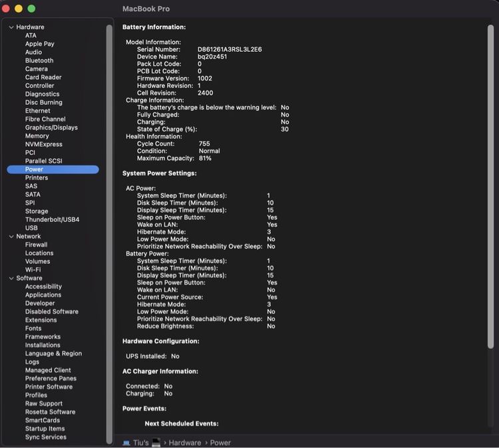Screen dimensions: 499x448
Task: Select NVMExpress in the sidebar
Action: click(x=44, y=144)
